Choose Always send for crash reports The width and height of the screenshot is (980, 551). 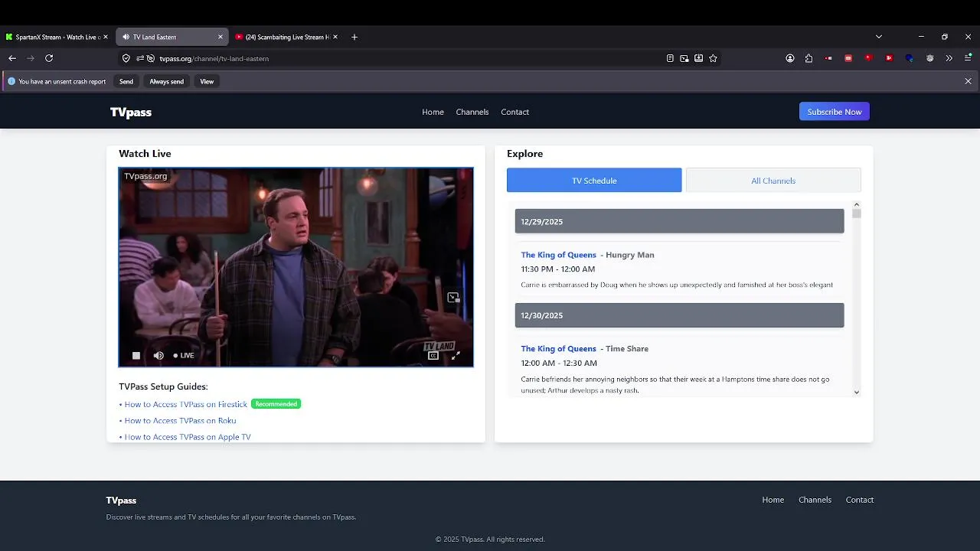coord(167,81)
